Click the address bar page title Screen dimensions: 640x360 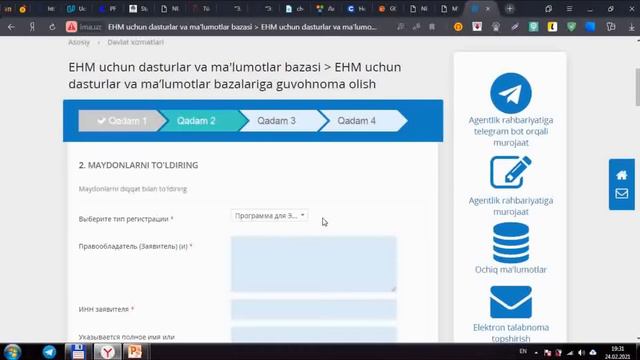pos(242,27)
